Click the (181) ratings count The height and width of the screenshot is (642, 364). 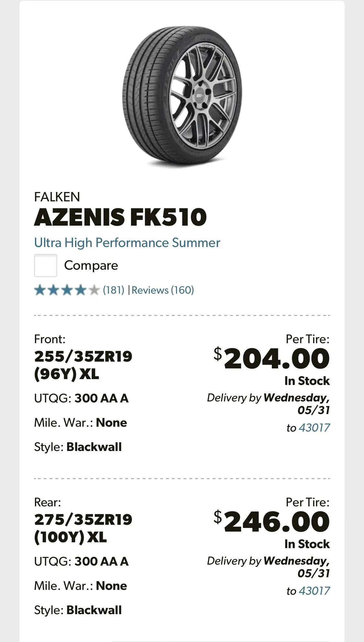pyautogui.click(x=113, y=290)
